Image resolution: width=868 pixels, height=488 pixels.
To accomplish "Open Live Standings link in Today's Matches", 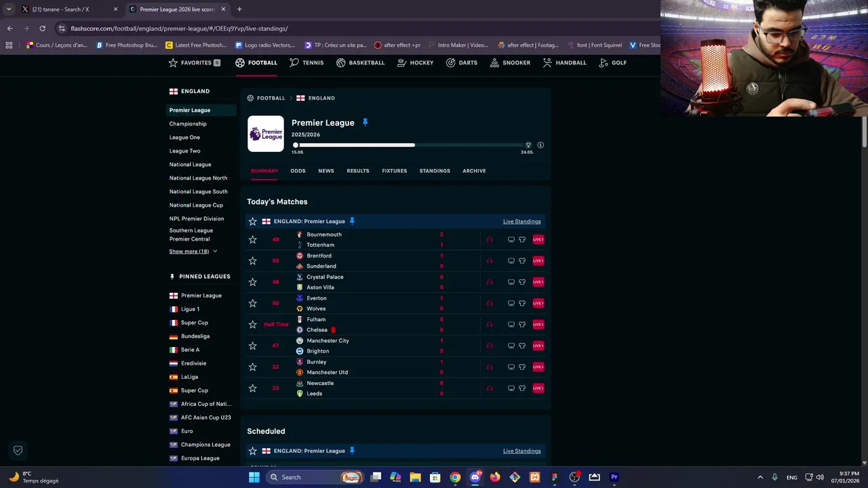I will point(522,222).
